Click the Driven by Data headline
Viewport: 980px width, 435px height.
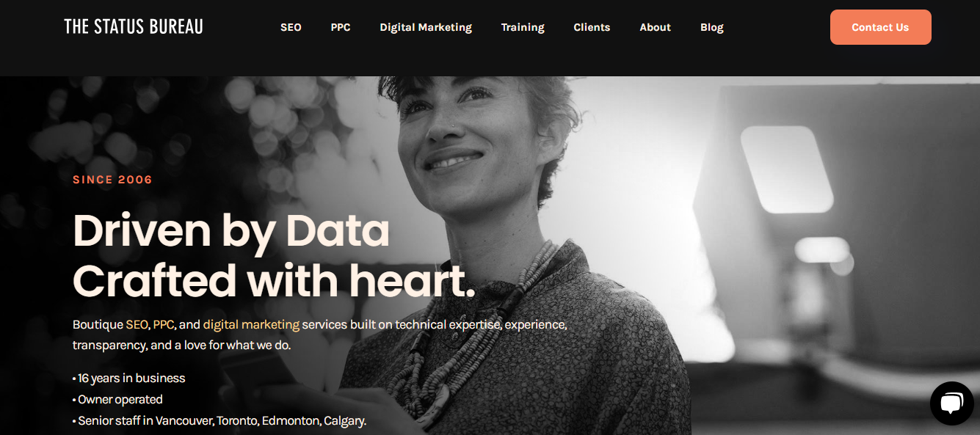coord(231,231)
